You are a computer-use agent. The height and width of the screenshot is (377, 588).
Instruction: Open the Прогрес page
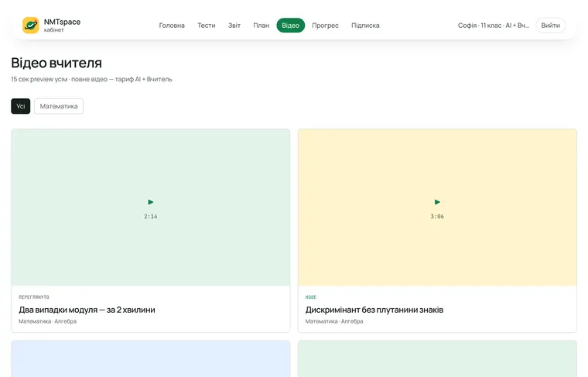pos(325,25)
